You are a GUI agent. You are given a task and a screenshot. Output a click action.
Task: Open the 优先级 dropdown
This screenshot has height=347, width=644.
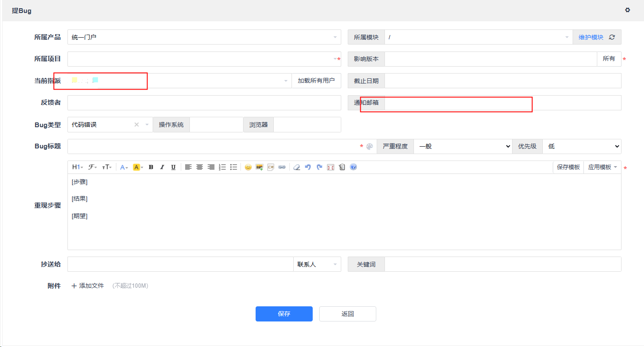[x=581, y=146]
